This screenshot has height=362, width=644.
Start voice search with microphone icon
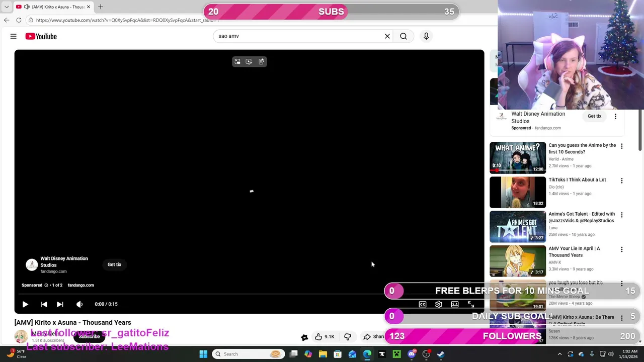click(x=426, y=36)
